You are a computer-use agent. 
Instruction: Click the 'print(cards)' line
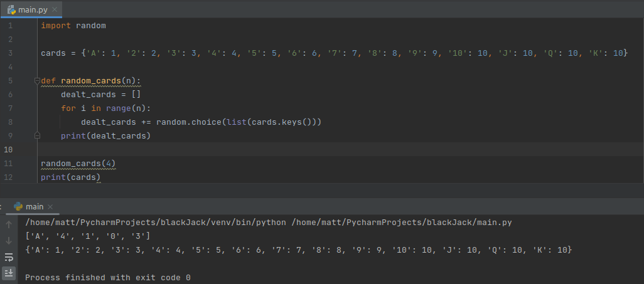click(71, 177)
